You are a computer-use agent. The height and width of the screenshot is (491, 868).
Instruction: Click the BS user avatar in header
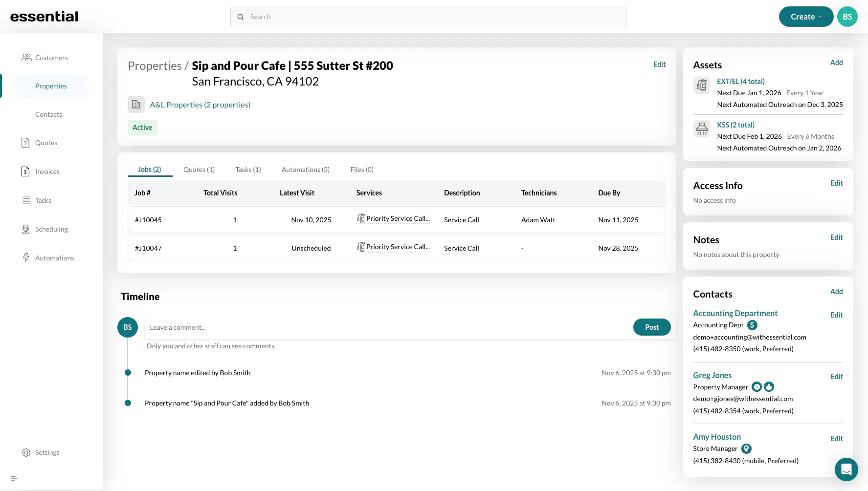[847, 17]
